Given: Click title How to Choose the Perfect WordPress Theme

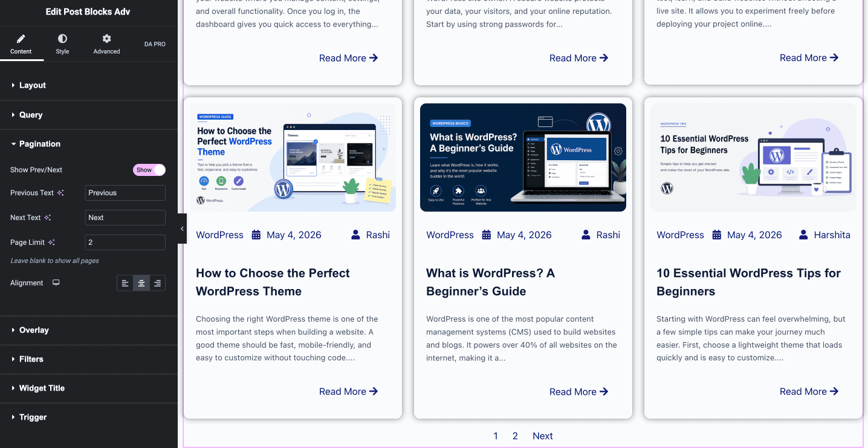Looking at the screenshot, I should [273, 282].
